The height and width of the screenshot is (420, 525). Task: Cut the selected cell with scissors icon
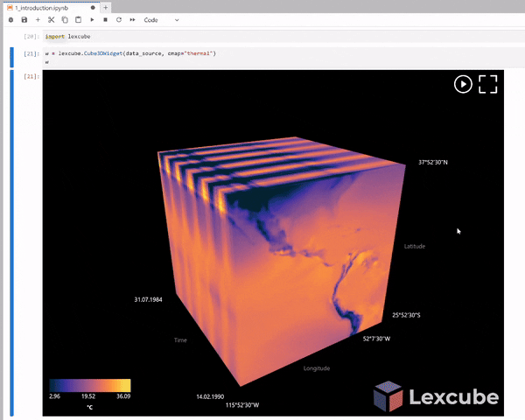pyautogui.click(x=52, y=20)
